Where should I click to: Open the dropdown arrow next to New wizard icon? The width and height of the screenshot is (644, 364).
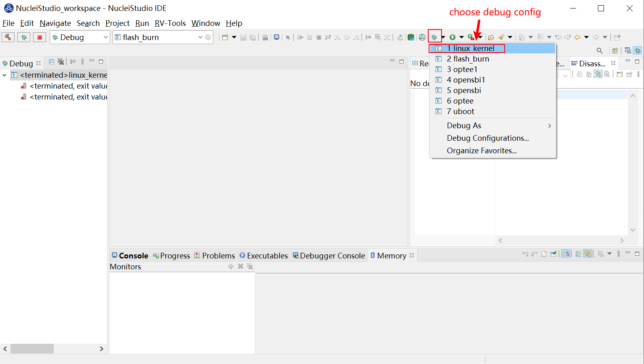pos(234,37)
